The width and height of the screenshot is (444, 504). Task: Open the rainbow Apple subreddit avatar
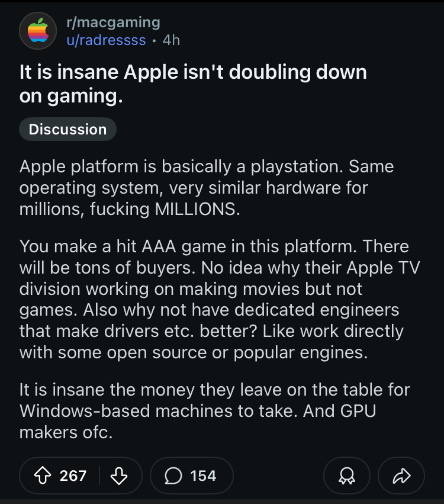coord(38,31)
